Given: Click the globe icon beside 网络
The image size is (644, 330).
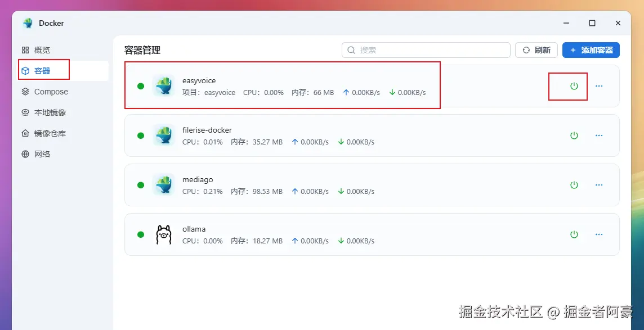Looking at the screenshot, I should [25, 154].
